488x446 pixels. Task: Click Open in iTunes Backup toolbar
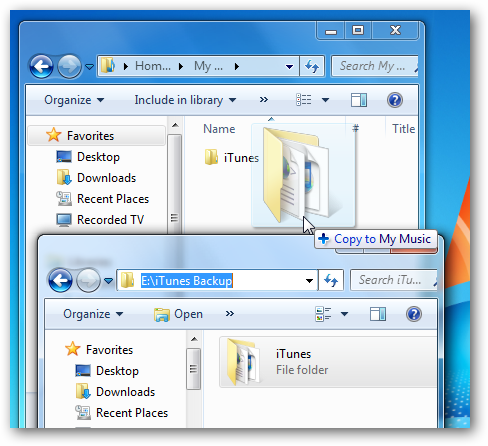pos(178,314)
